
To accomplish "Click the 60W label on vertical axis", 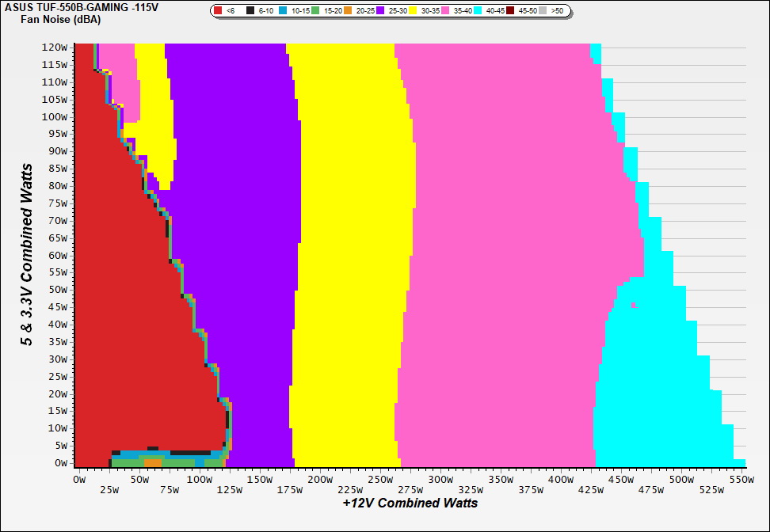I will pos(58,255).
